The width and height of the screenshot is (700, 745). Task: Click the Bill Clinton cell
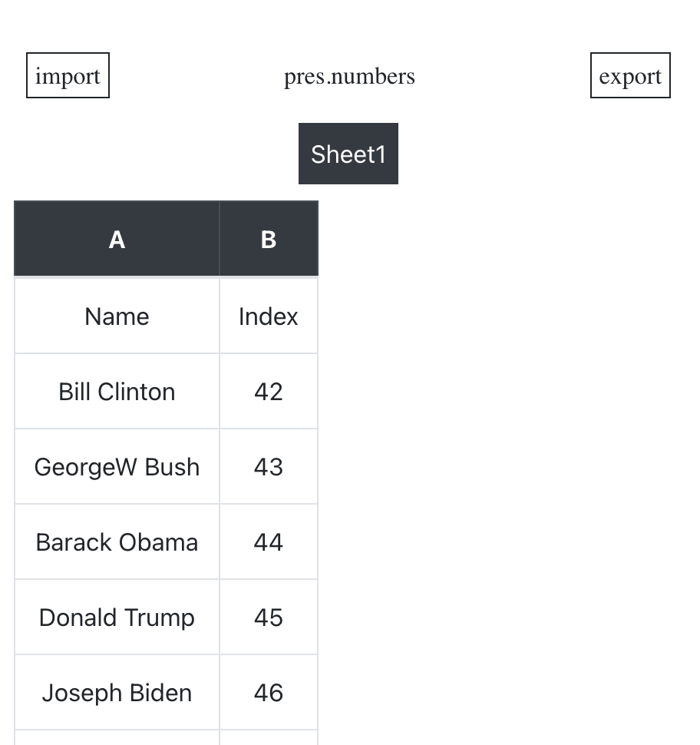click(117, 392)
